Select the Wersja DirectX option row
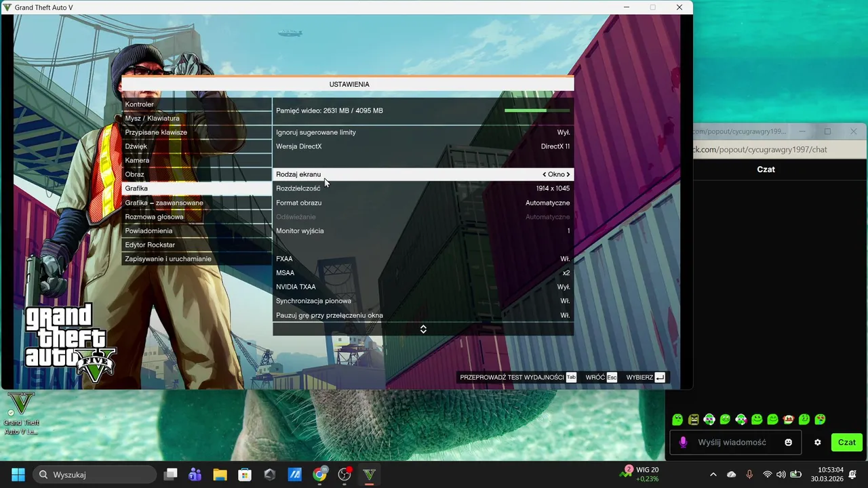 tap(423, 146)
